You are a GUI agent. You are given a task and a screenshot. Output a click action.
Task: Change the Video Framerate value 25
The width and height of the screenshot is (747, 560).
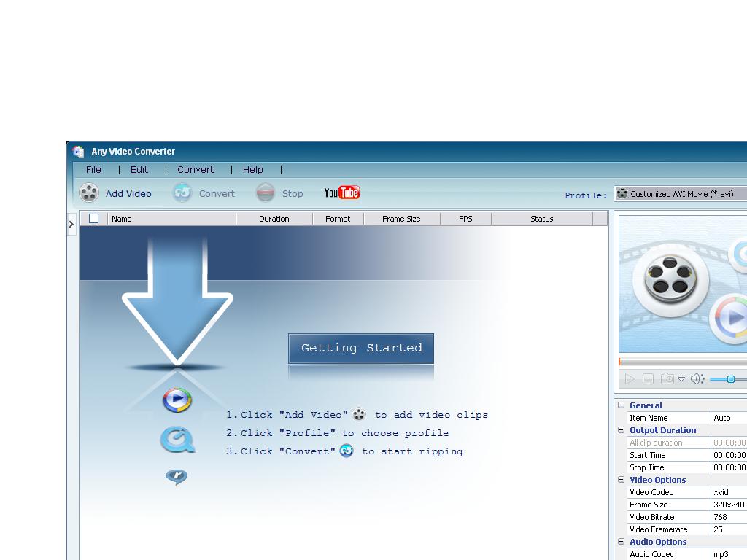(x=729, y=529)
